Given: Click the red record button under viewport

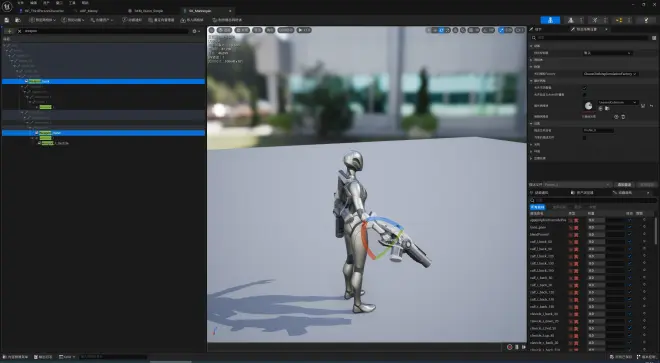Looking at the screenshot, I should click(509, 347).
